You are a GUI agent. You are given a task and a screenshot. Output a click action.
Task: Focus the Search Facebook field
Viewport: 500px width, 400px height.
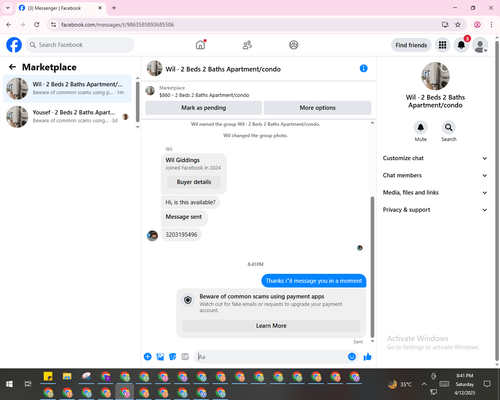[x=80, y=45]
